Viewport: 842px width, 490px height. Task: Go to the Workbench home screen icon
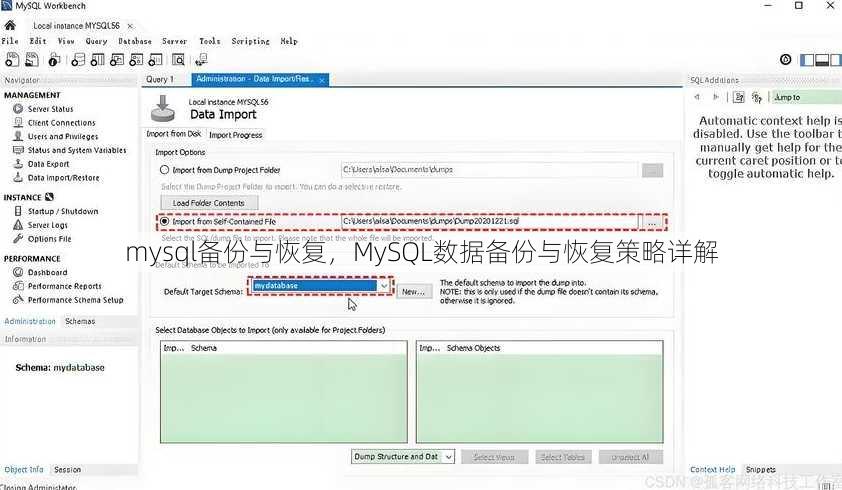[x=10, y=25]
